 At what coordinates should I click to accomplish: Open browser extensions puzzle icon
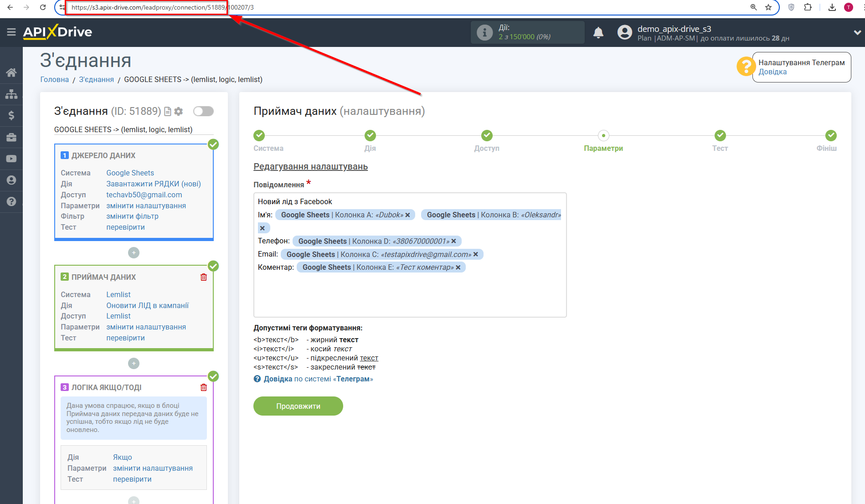pyautogui.click(x=808, y=7)
